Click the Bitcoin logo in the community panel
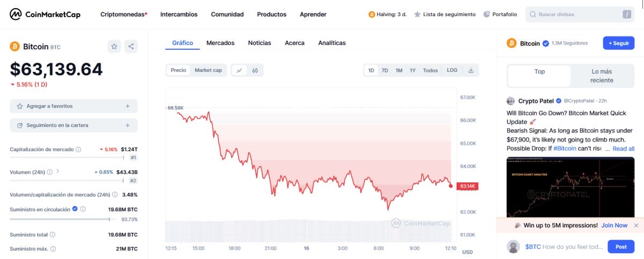The height and width of the screenshot is (259, 644). coord(511,43)
